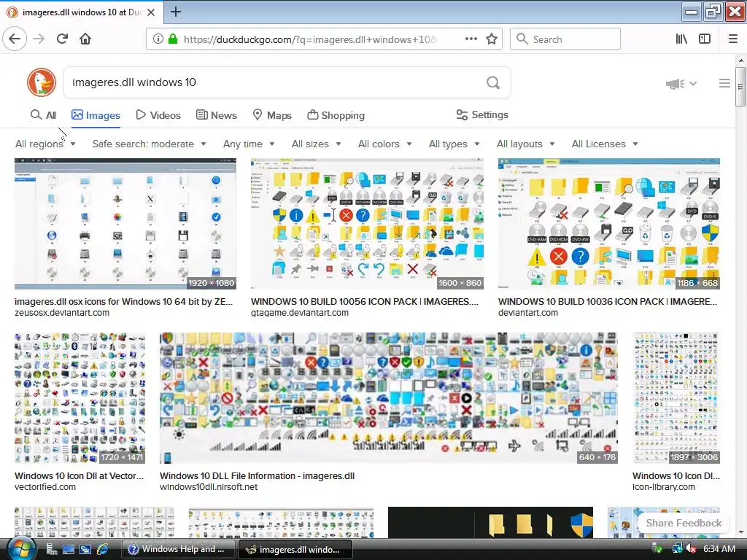This screenshot has height=560, width=747.
Task: Expand the All Licenses filter
Action: tap(605, 144)
